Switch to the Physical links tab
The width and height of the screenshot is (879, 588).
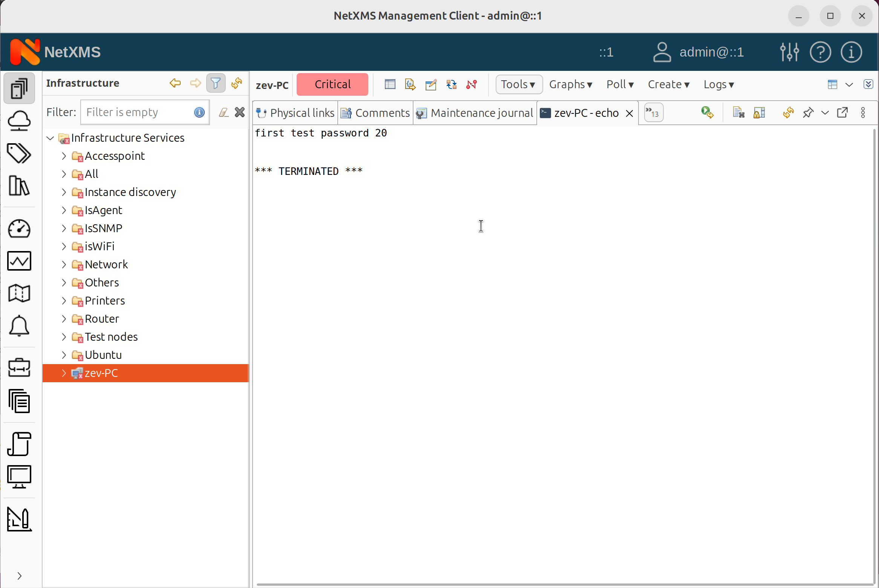pyautogui.click(x=295, y=113)
